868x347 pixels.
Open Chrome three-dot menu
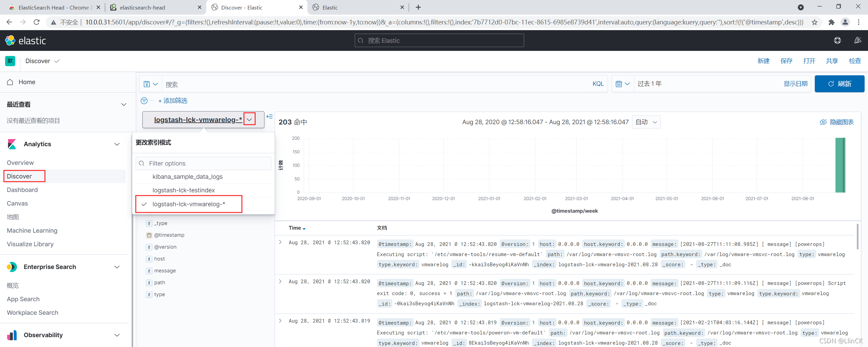coord(859,22)
